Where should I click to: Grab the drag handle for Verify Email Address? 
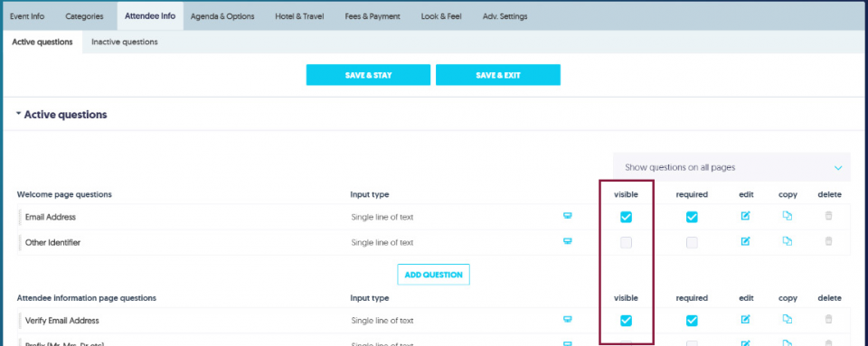[19, 321]
